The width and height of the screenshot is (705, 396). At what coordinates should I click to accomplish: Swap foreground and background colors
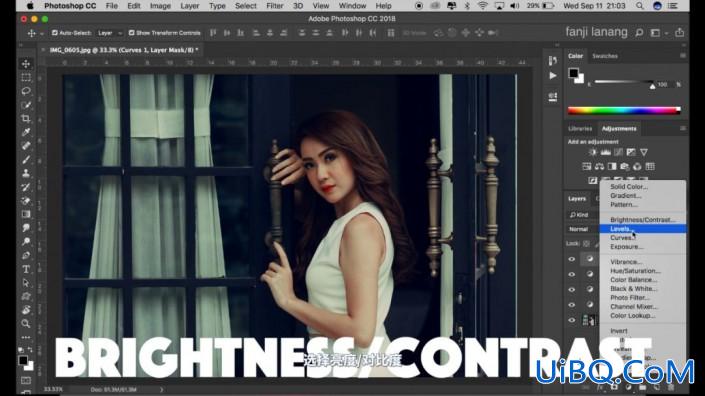tap(31, 349)
